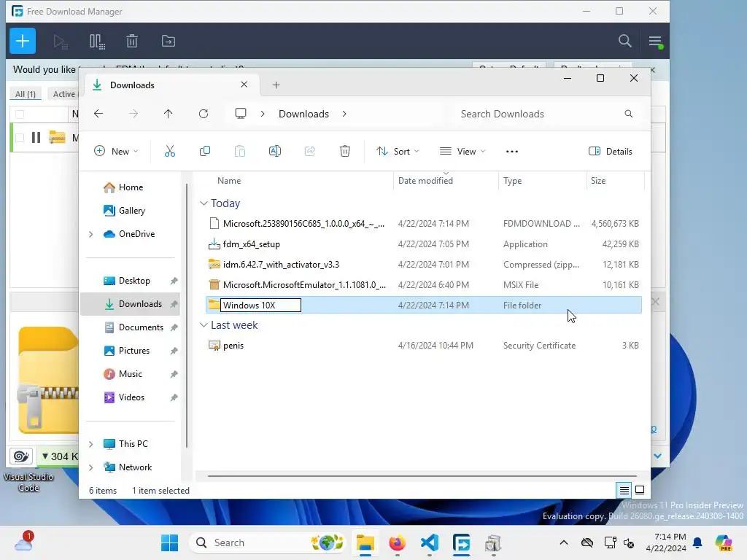Show hidden system tray icons
The width and height of the screenshot is (747, 560).
pos(564,542)
